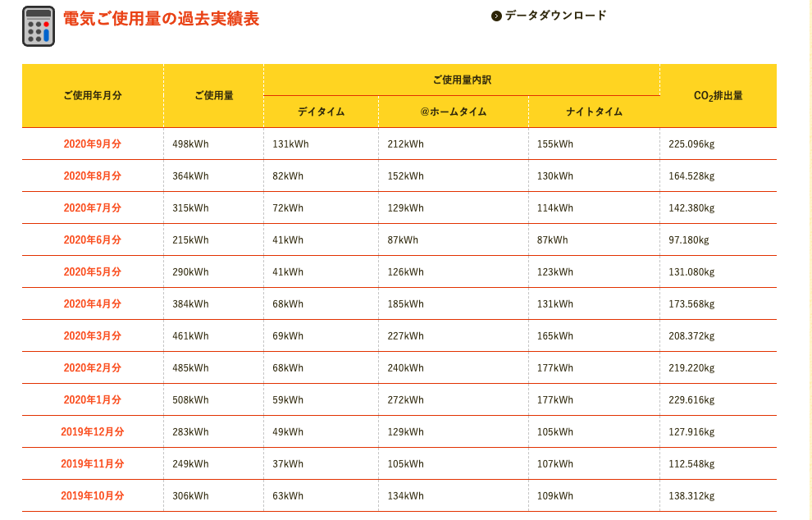This screenshot has width=812, height=520.
Task: Select the 240kWh home time cell
Action: coord(454,367)
